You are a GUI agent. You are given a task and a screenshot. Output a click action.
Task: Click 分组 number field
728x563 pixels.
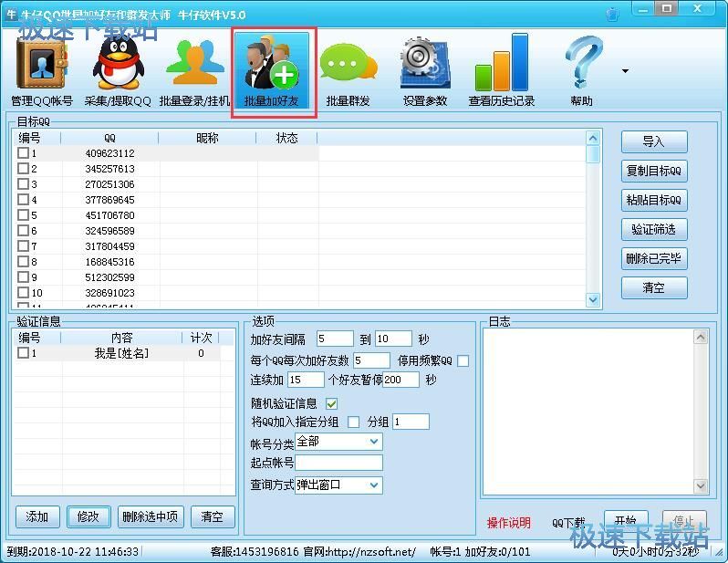click(411, 422)
